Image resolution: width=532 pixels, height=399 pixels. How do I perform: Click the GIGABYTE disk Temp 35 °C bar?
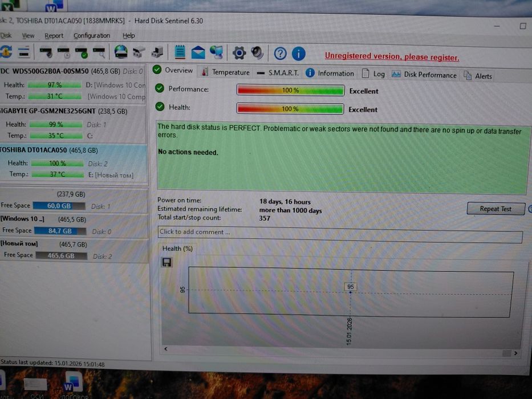[x=56, y=136]
